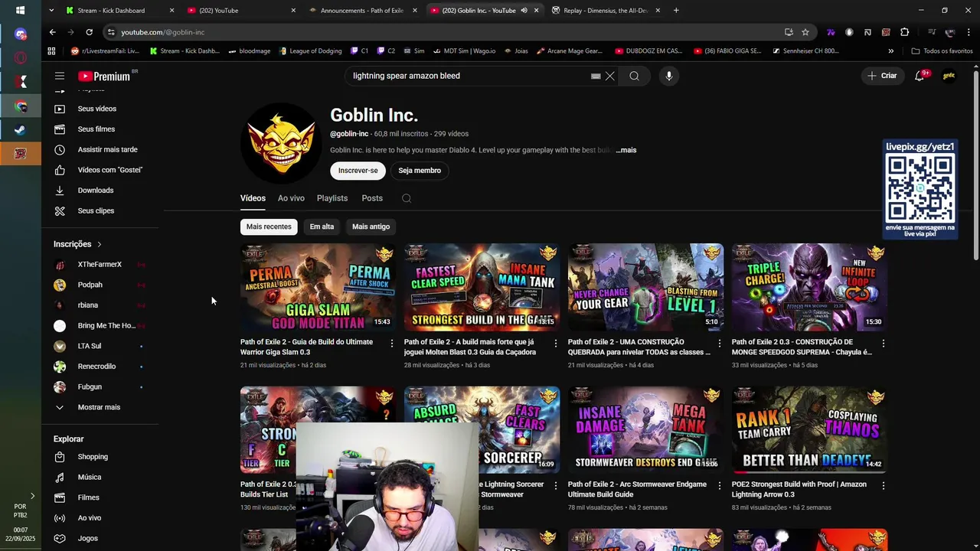The height and width of the screenshot is (551, 980).
Task: Select Mais antigo filter chip
Action: click(371, 227)
